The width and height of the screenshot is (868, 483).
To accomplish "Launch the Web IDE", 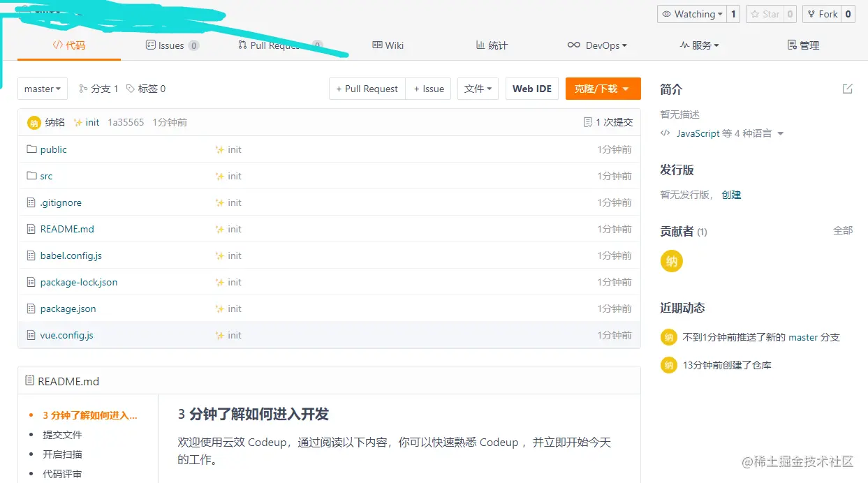I will tap(532, 89).
